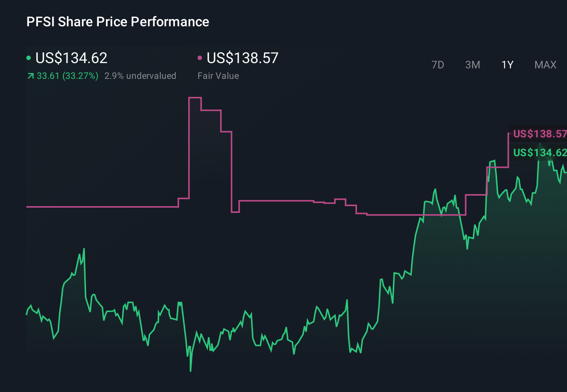Click the US$134.62 share price value
567x392 pixels.
tap(71, 58)
